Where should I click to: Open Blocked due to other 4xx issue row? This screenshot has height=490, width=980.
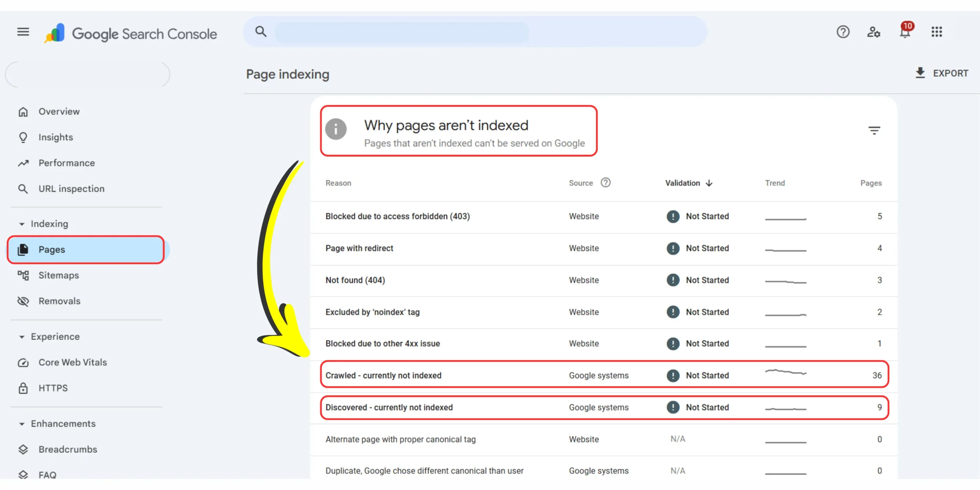tap(604, 344)
